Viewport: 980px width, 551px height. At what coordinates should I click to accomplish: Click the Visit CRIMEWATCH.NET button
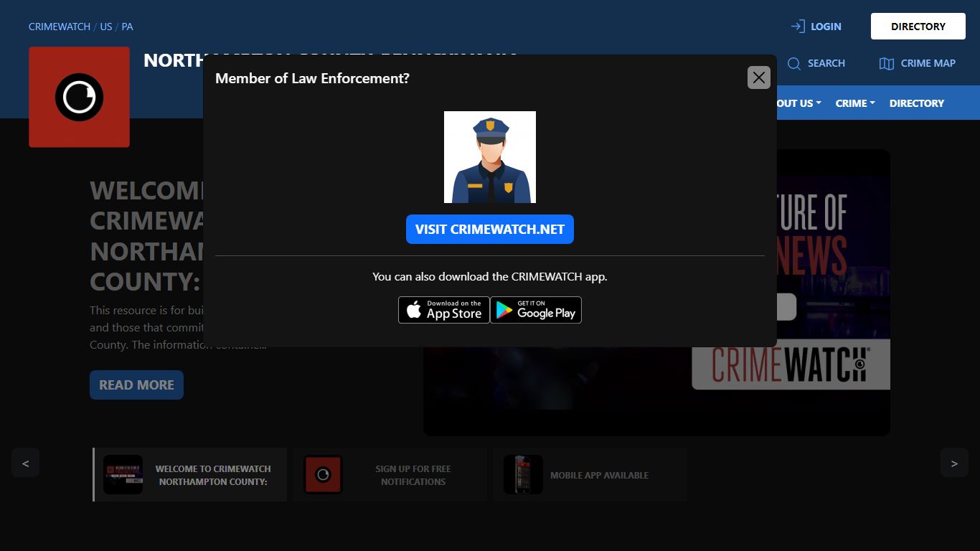click(x=490, y=230)
